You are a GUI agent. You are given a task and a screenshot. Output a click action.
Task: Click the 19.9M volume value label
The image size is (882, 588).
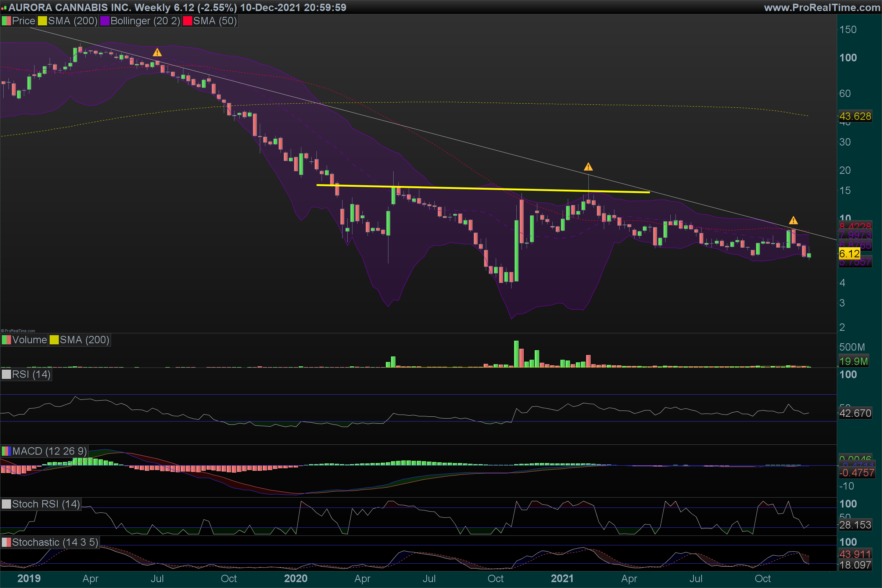point(853,362)
